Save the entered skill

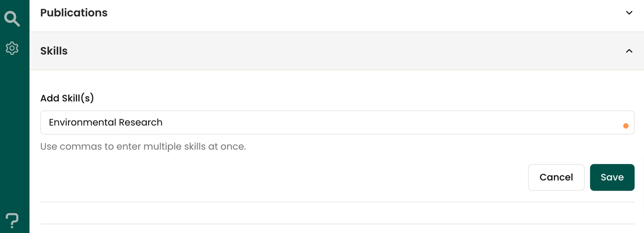pyautogui.click(x=612, y=177)
